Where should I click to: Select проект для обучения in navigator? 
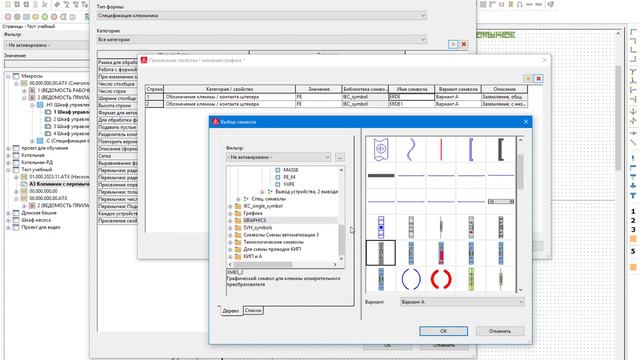pos(44,148)
